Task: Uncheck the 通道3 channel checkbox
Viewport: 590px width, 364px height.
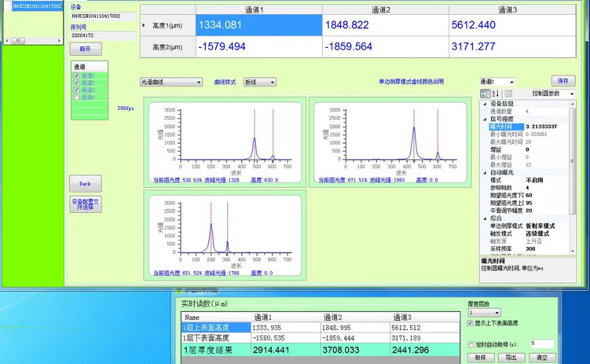Action: (x=76, y=90)
